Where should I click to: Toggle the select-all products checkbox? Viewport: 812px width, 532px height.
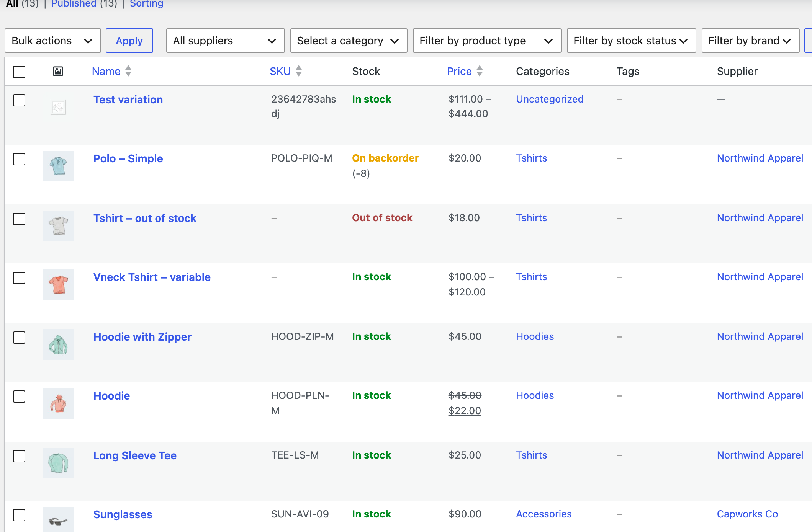pos(19,72)
